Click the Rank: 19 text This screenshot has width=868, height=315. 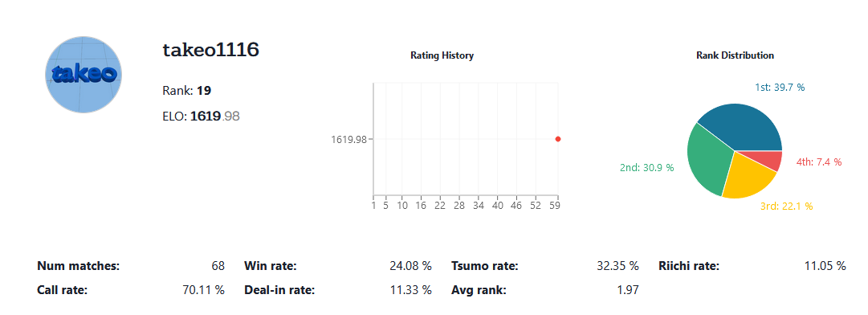186,91
